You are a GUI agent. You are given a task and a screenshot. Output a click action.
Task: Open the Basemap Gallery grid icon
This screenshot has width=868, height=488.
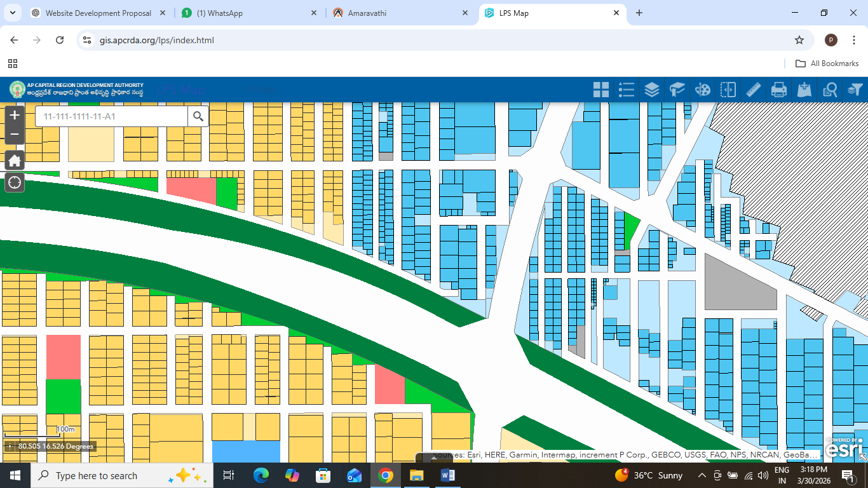coord(600,90)
